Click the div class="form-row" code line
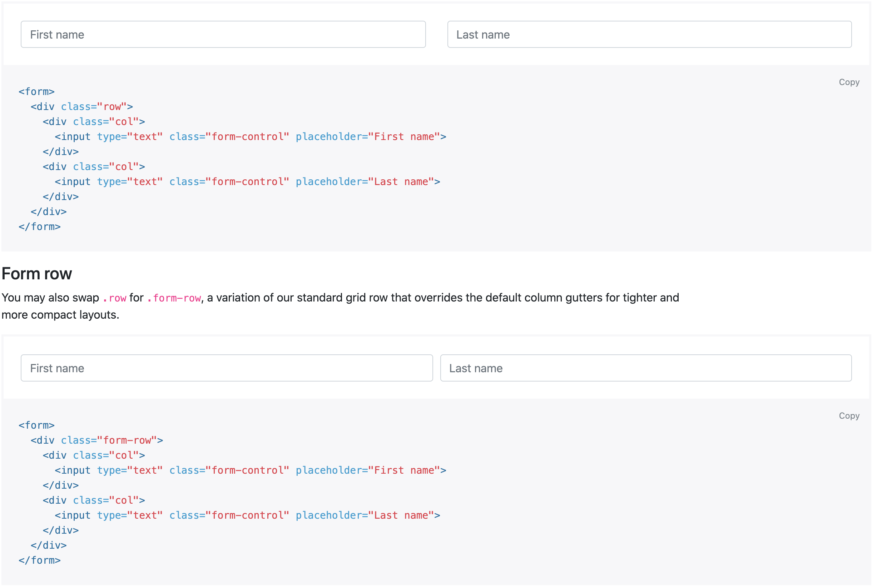This screenshot has width=872, height=588. pyautogui.click(x=97, y=440)
